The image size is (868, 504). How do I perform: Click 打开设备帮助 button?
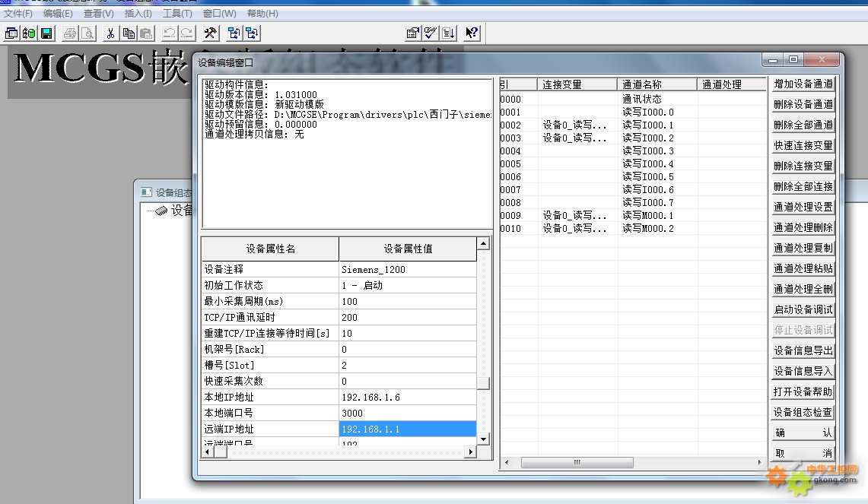point(803,391)
